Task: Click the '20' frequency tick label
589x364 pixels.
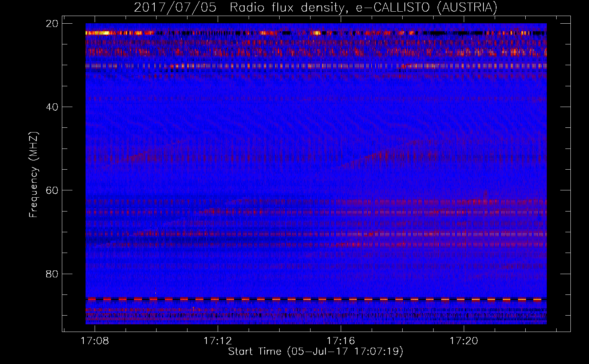Action: coord(52,24)
